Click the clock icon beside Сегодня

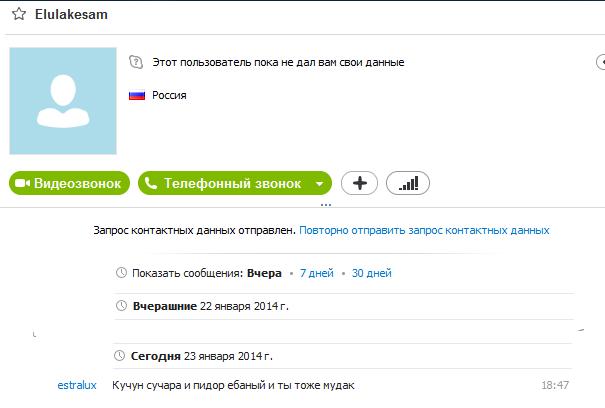120,356
